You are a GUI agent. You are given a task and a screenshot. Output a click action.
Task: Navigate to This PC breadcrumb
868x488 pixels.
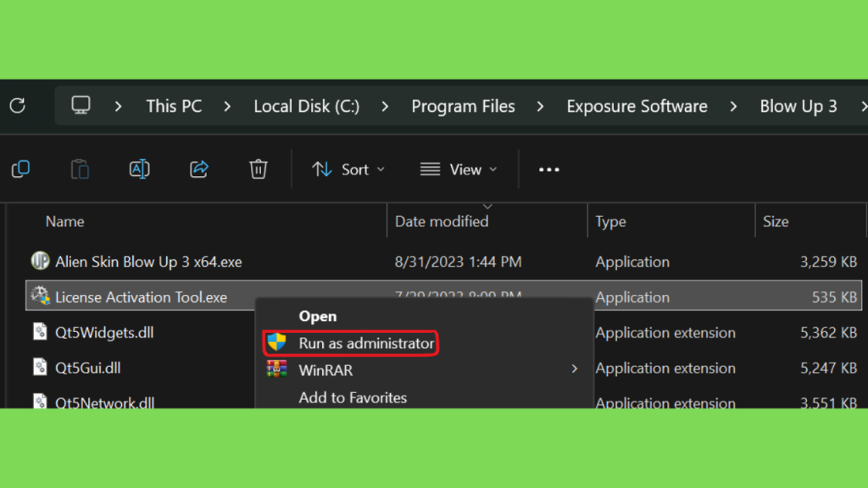coord(174,106)
